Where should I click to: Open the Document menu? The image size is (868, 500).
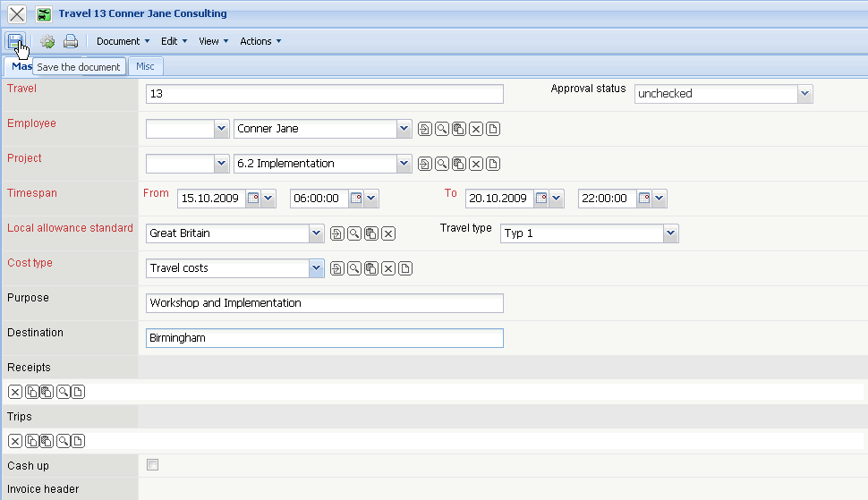123,41
